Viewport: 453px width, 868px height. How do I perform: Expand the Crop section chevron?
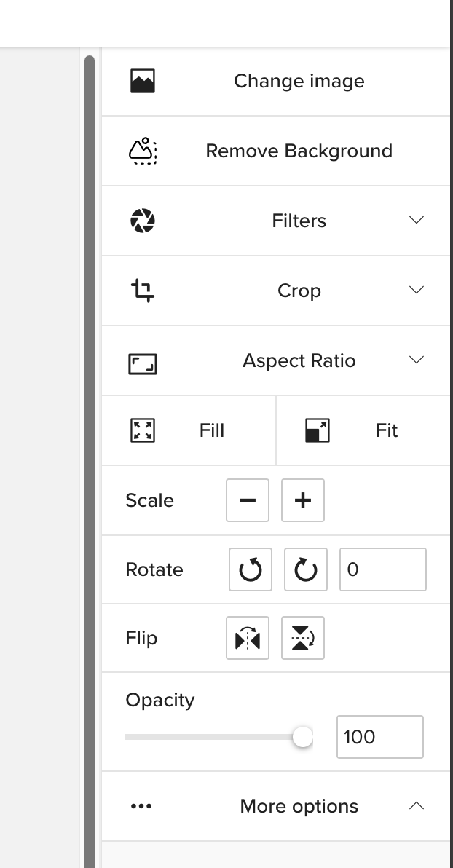tap(417, 290)
